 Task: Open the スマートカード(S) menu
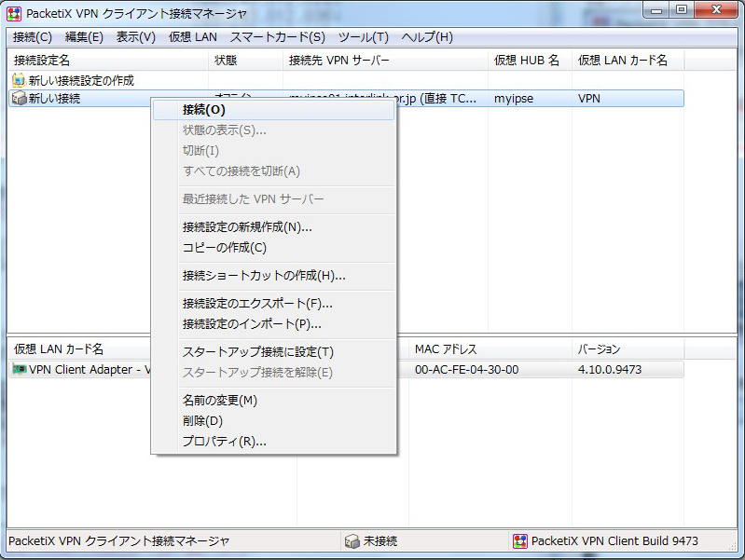278,37
